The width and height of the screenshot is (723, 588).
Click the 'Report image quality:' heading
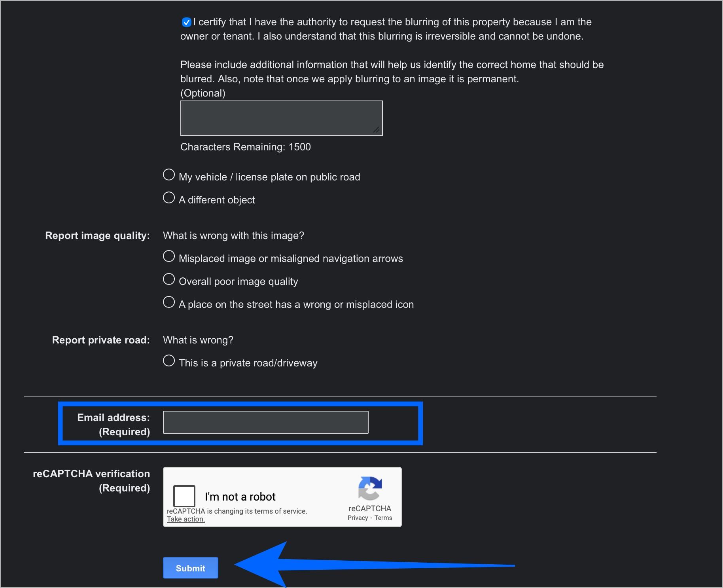[x=97, y=235]
